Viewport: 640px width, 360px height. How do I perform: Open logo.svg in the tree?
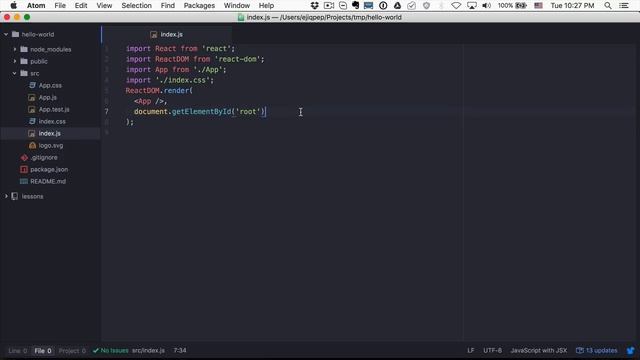click(51, 145)
